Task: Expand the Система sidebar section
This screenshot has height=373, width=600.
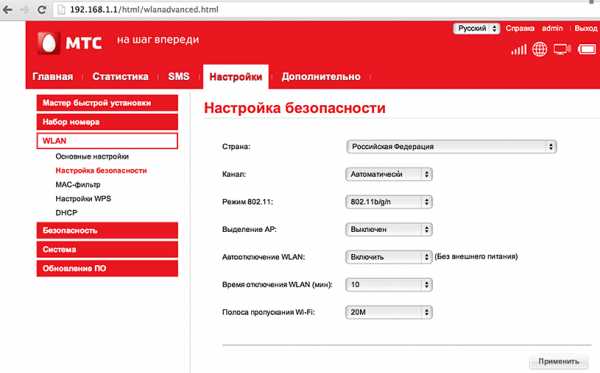Action: tap(107, 249)
